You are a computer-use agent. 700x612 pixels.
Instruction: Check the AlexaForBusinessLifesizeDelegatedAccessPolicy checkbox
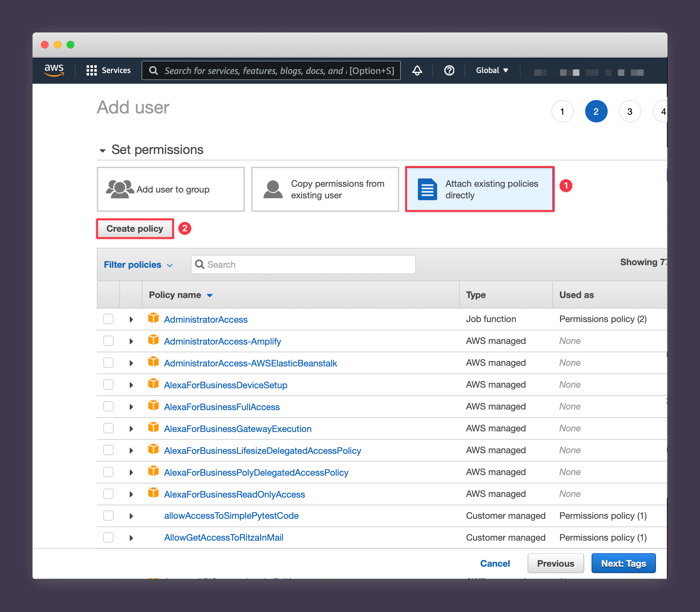coord(108,450)
